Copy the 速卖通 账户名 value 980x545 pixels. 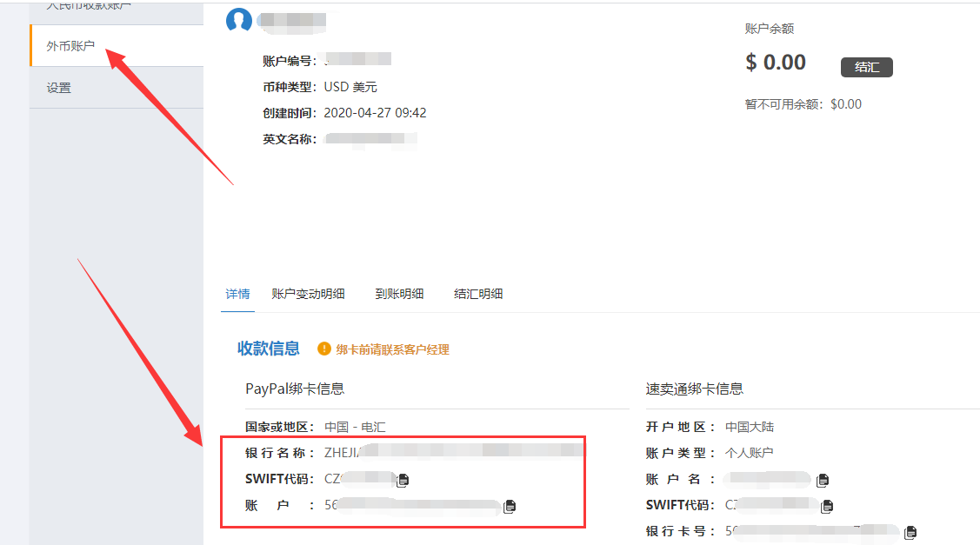823,480
